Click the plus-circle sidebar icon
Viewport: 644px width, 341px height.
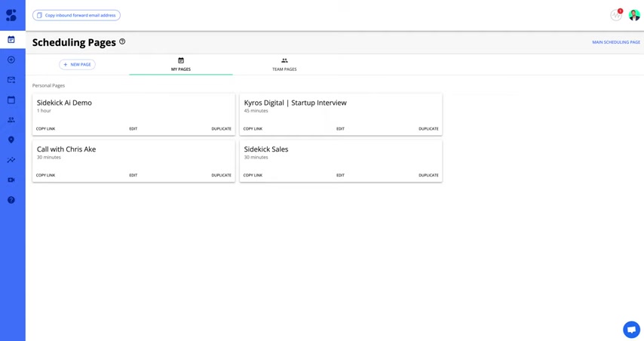pyautogui.click(x=11, y=60)
